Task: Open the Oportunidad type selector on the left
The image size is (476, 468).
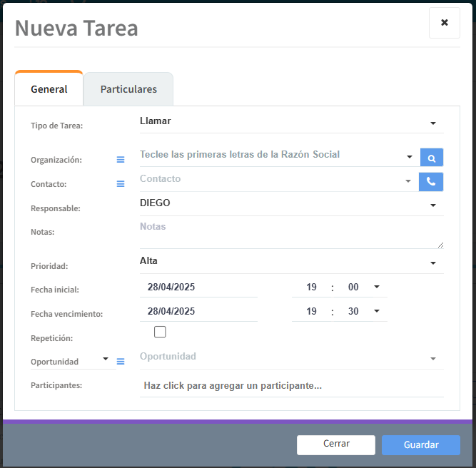Action: click(74, 362)
